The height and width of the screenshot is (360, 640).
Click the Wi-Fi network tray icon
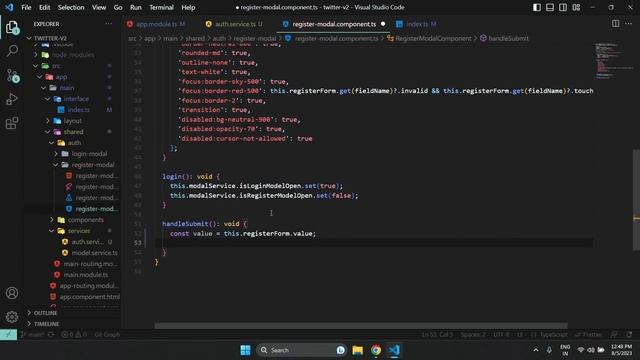tap(580, 350)
